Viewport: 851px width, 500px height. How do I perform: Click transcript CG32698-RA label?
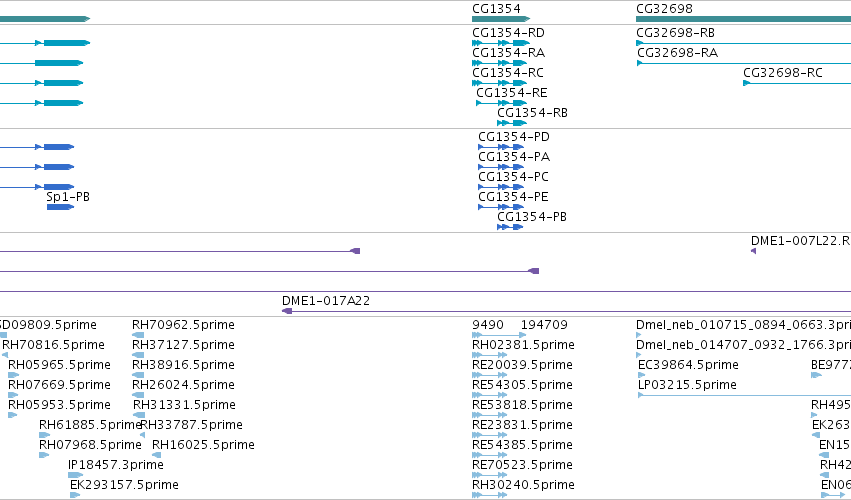click(x=677, y=53)
